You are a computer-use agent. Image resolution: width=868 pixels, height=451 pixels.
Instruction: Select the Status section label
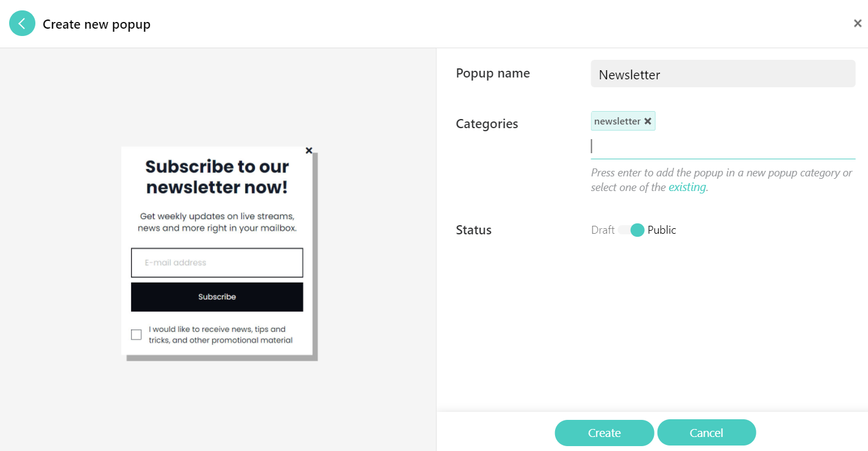tap(473, 229)
